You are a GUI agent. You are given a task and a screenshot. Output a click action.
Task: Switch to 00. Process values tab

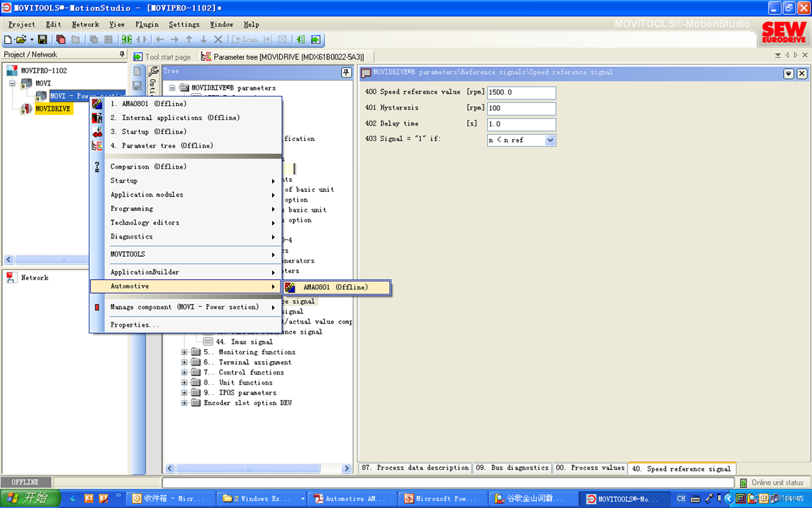pos(590,468)
